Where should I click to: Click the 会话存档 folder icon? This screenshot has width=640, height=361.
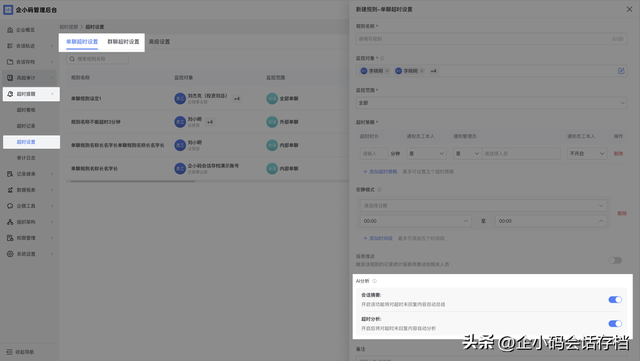(x=10, y=62)
